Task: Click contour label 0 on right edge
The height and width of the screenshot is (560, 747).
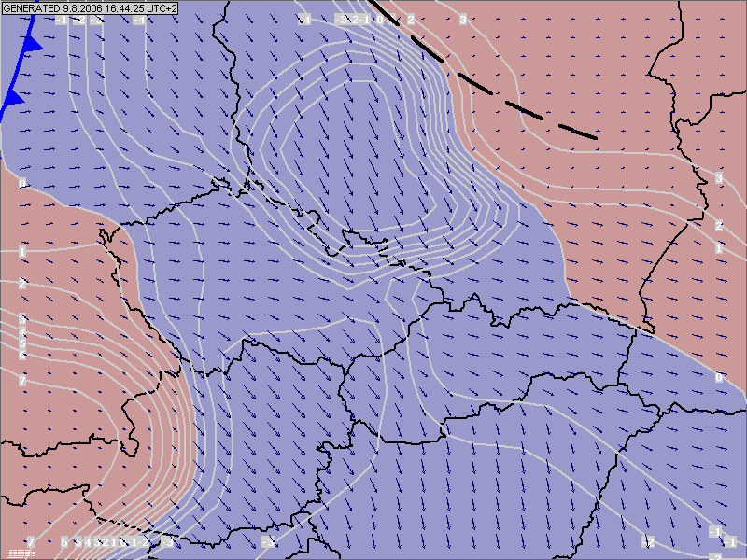Action: tap(719, 377)
